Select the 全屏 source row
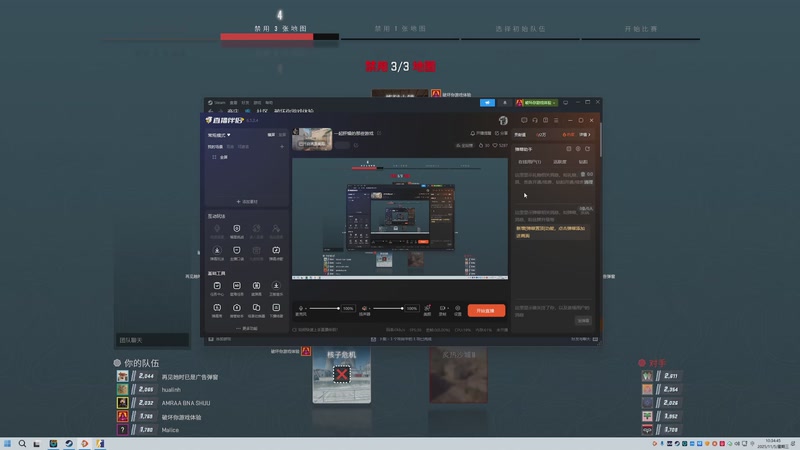Viewport: 800px width, 450px height. coord(246,157)
